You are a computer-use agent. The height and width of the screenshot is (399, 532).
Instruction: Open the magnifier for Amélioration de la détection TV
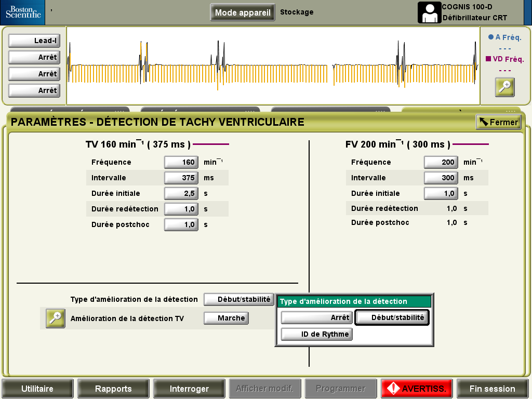pyautogui.click(x=56, y=318)
